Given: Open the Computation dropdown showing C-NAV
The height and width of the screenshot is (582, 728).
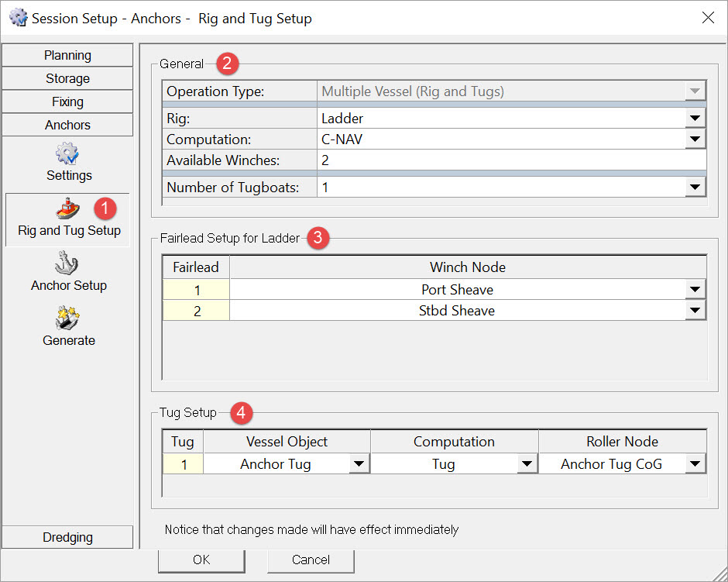Looking at the screenshot, I should [x=695, y=139].
